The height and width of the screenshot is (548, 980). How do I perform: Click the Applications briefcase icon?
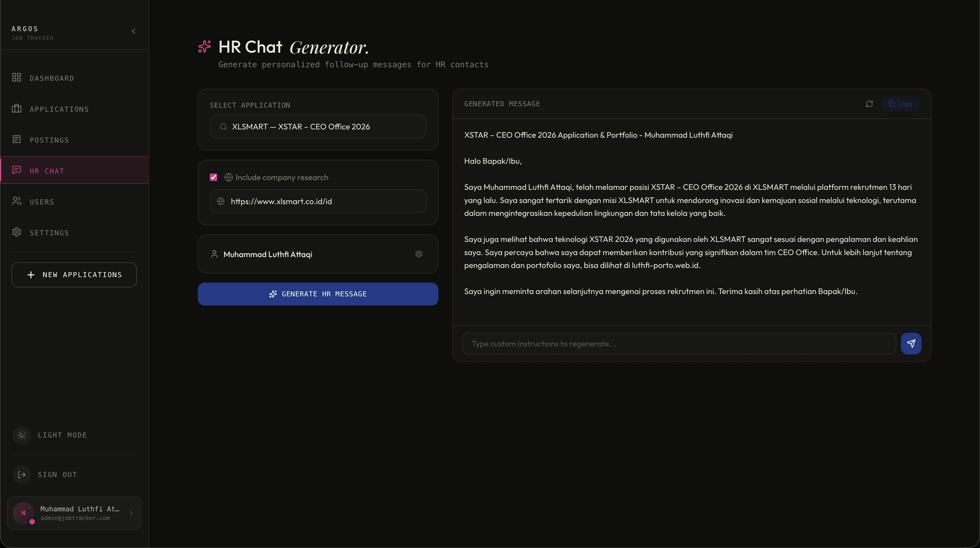click(x=16, y=109)
